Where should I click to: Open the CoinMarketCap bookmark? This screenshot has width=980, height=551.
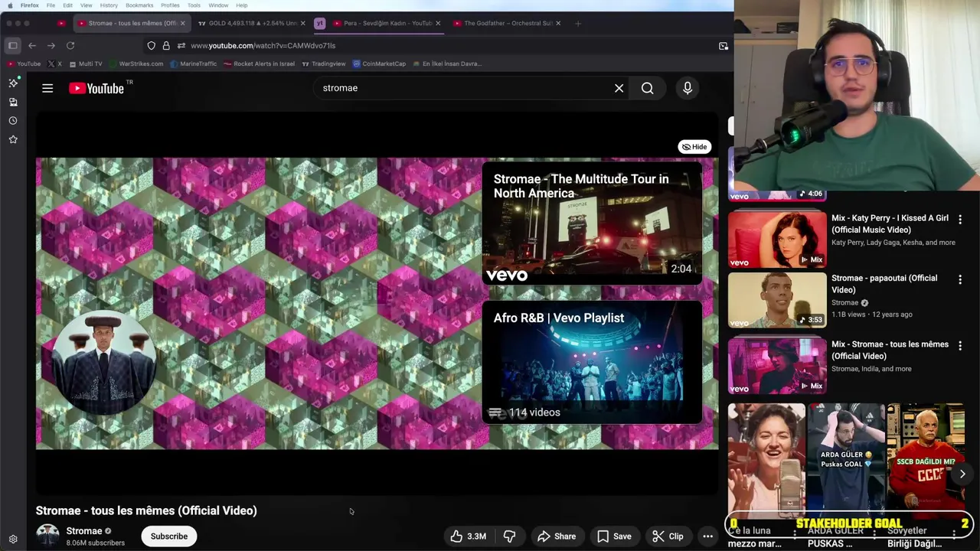[x=379, y=64]
